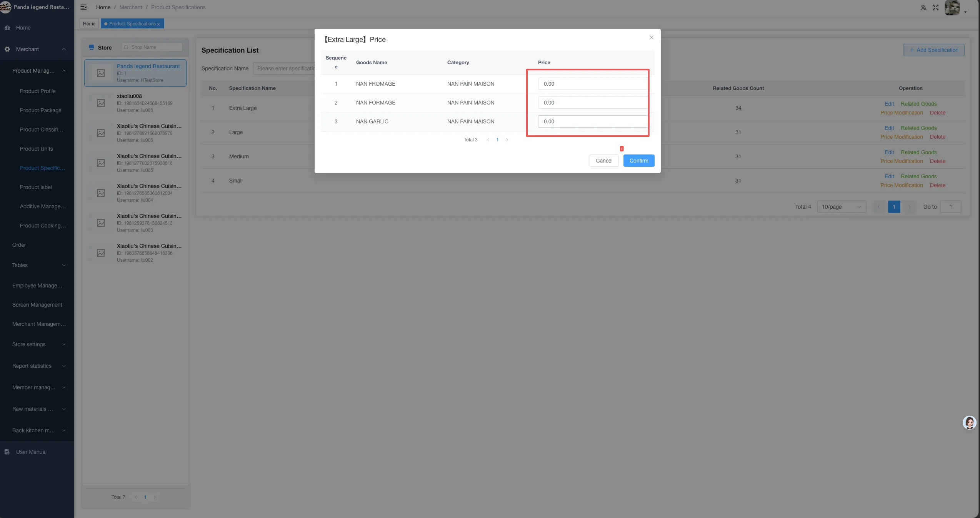The height and width of the screenshot is (518, 980).
Task: Open the language translation icon
Action: pyautogui.click(x=923, y=7)
